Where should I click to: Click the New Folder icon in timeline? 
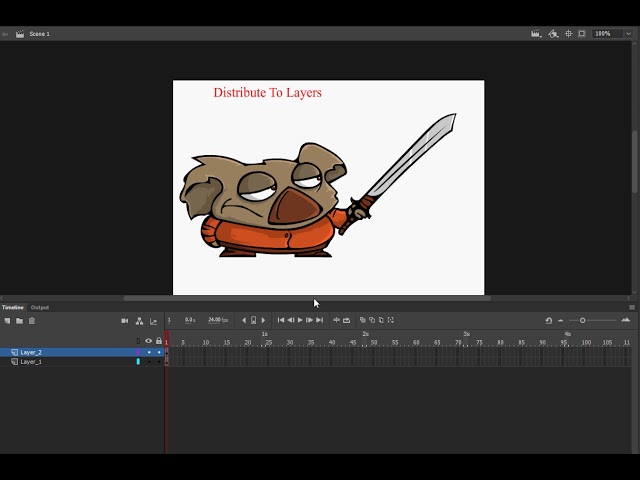[19, 321]
